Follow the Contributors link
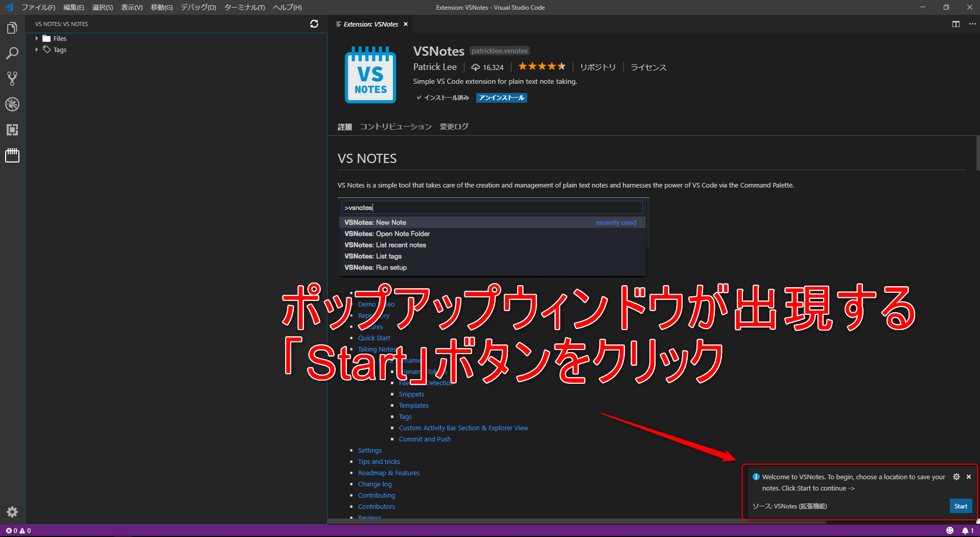The width and height of the screenshot is (980, 537). coord(377,507)
